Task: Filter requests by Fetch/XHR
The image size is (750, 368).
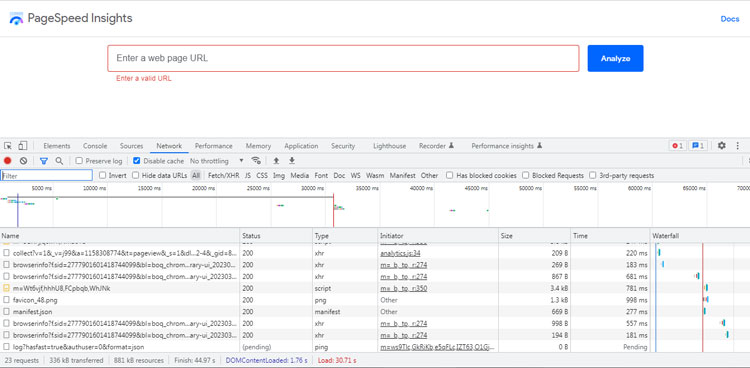Action: [223, 176]
